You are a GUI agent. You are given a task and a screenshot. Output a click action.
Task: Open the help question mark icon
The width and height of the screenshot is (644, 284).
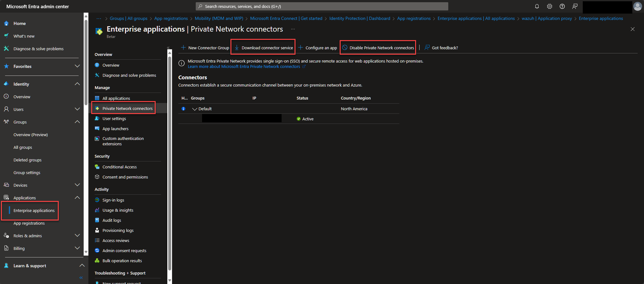pos(562,6)
